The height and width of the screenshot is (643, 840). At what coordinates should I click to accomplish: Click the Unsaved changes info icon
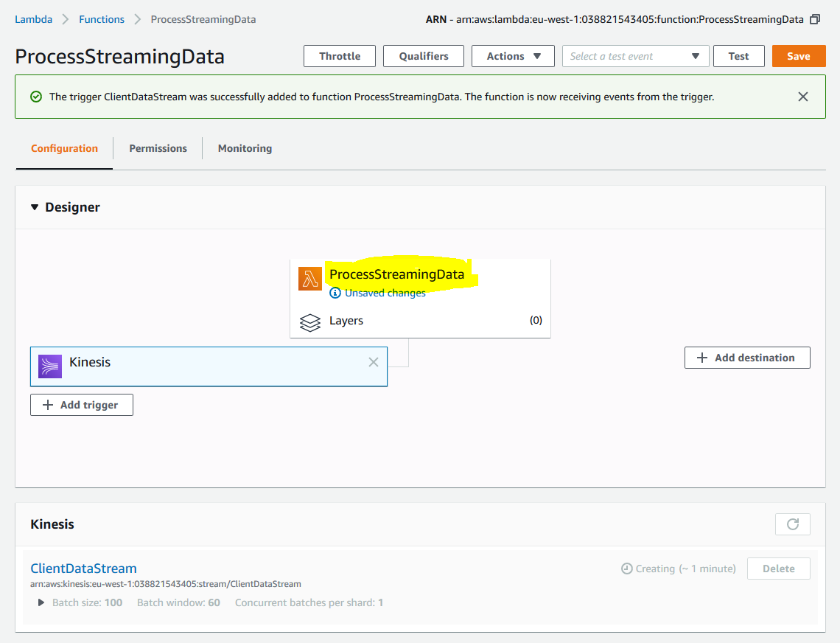(335, 293)
